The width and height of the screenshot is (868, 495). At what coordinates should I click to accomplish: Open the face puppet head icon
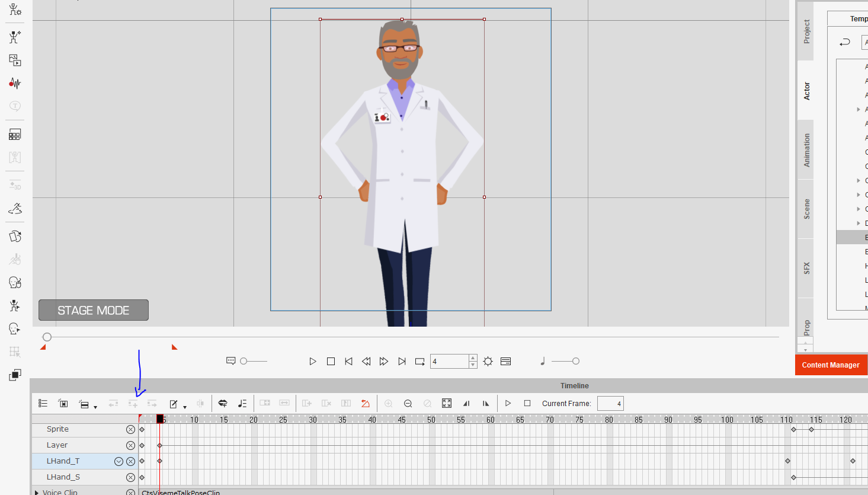click(x=15, y=282)
